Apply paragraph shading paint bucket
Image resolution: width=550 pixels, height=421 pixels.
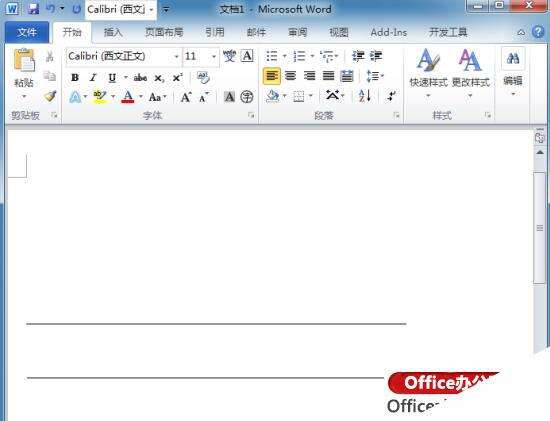click(273, 96)
